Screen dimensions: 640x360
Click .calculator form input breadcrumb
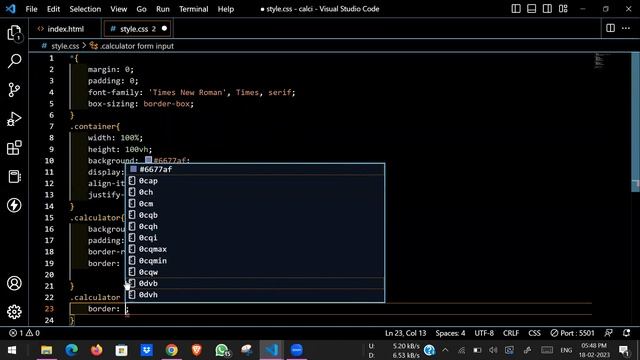click(137, 46)
